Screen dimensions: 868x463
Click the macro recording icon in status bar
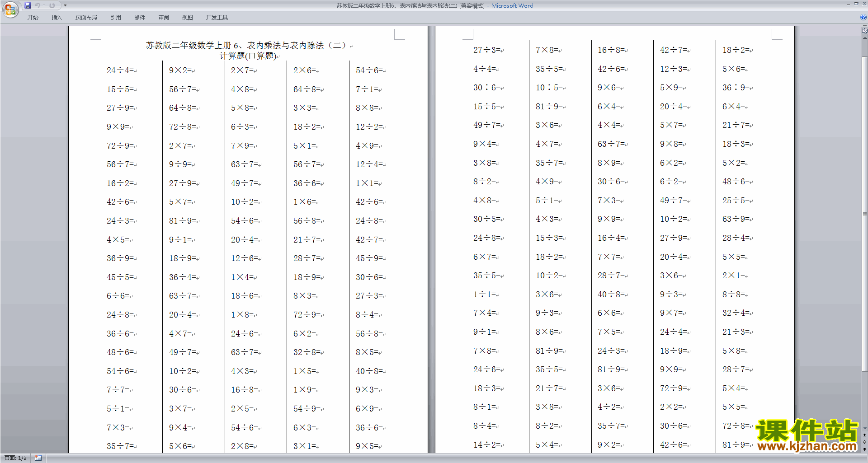[38, 458]
